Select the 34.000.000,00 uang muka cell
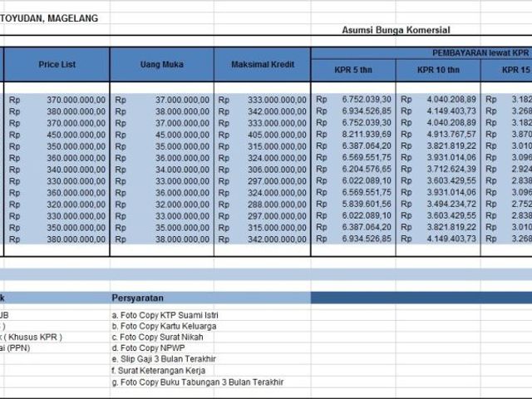 (x=162, y=170)
